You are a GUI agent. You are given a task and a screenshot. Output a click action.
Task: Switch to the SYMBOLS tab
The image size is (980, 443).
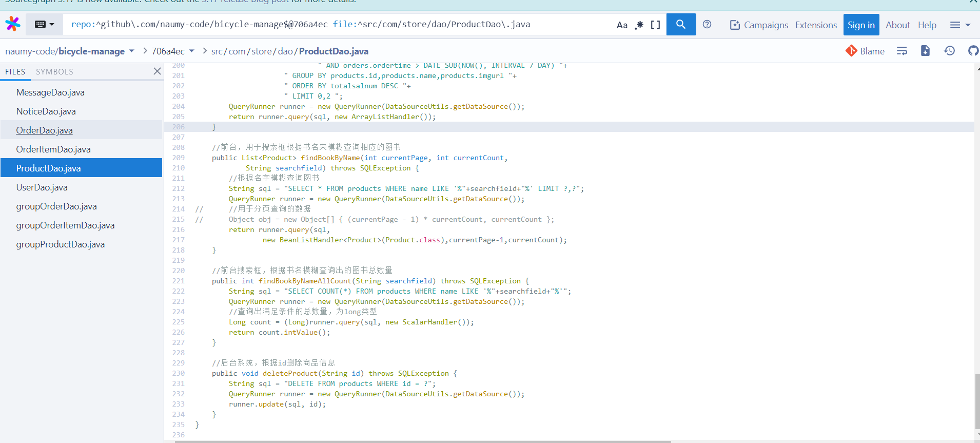point(54,71)
